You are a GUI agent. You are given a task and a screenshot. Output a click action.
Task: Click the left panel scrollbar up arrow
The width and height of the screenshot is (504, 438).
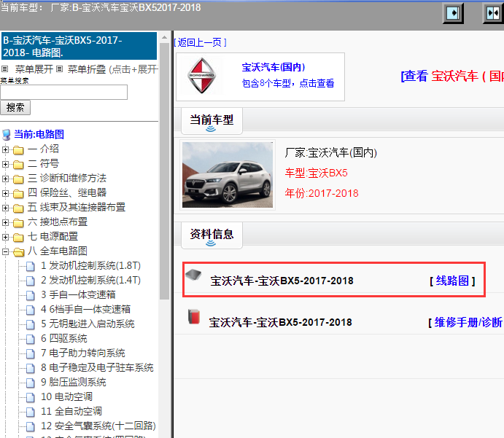click(164, 37)
